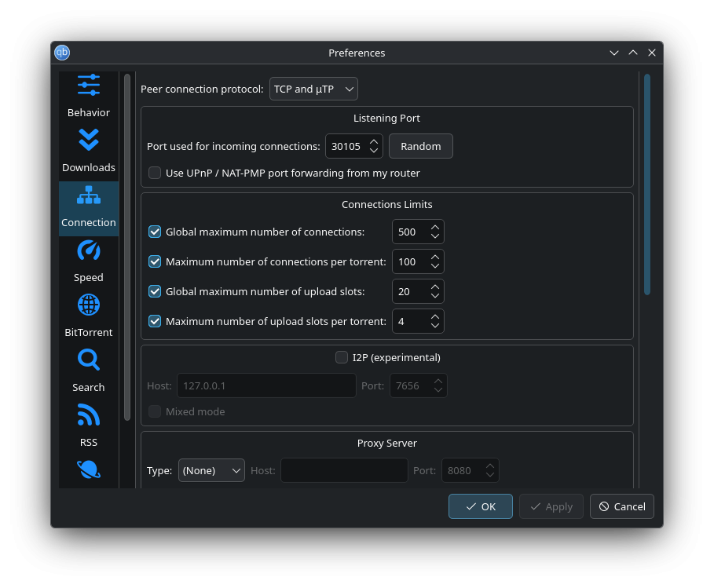Enable UPnP / NAT-PMP port forwarding
The height and width of the screenshot is (588, 714).
tap(155, 173)
